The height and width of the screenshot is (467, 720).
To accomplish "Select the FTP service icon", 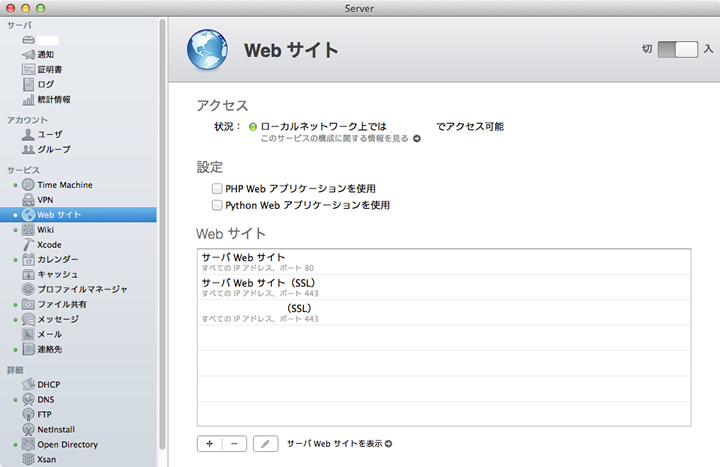I will [28, 415].
